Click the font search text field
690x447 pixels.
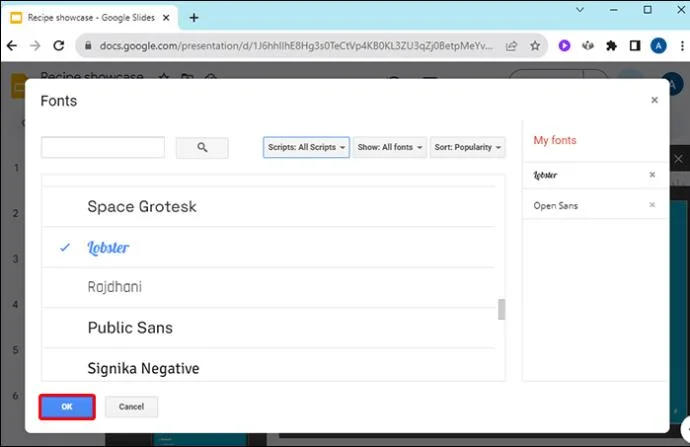(103, 147)
